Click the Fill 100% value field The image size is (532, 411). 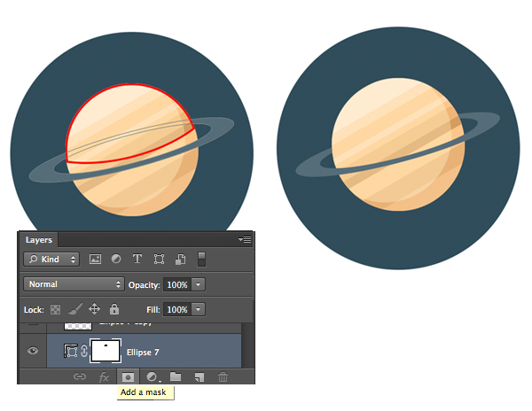[x=177, y=309]
